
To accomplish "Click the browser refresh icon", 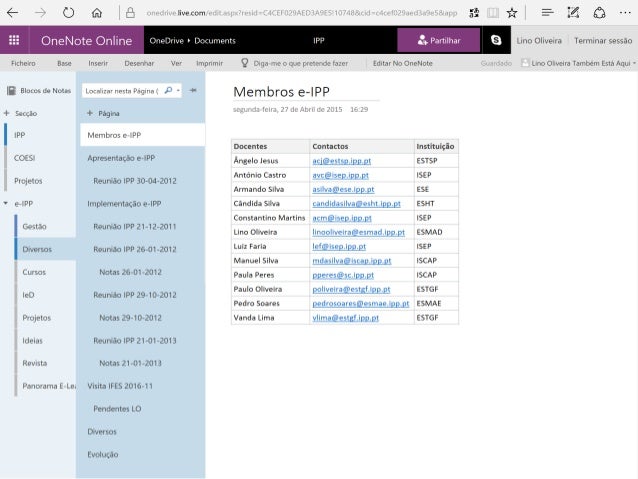I will [68, 13].
